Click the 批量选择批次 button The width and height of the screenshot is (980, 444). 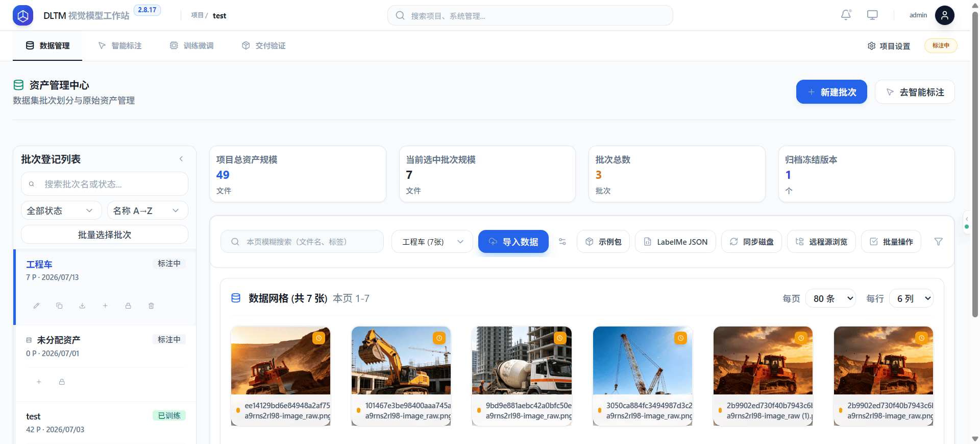coord(105,235)
